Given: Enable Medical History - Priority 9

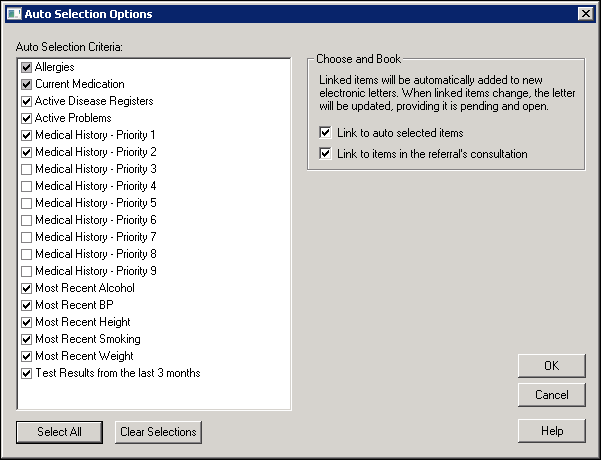Looking at the screenshot, I should 27,271.
